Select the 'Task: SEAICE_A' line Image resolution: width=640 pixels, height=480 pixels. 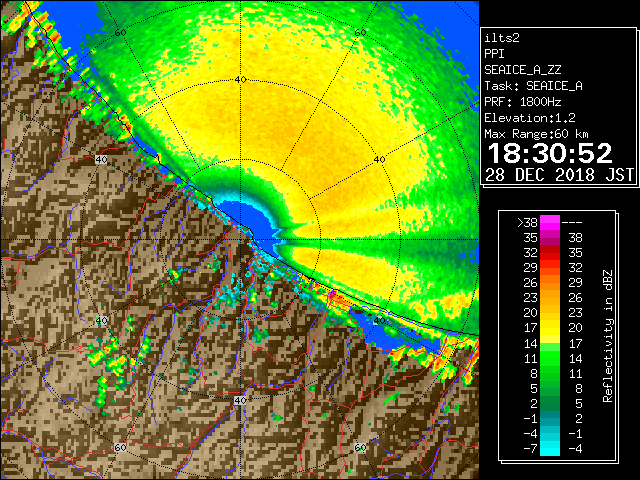pyautogui.click(x=533, y=86)
